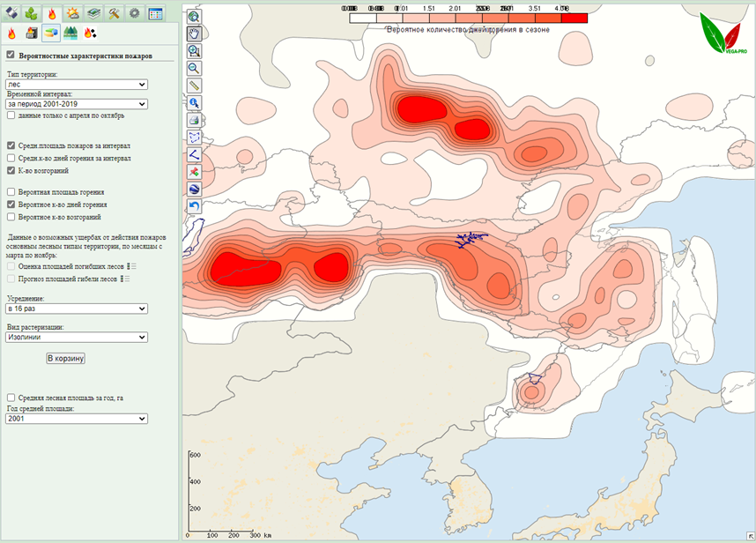
Task: Click the red pushpin marker tool
Action: 194,172
